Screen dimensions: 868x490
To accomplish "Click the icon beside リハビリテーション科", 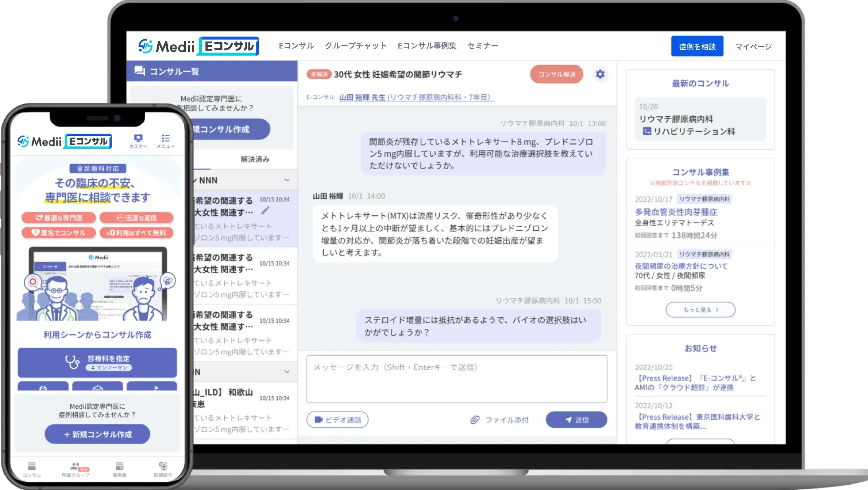I will (x=647, y=131).
